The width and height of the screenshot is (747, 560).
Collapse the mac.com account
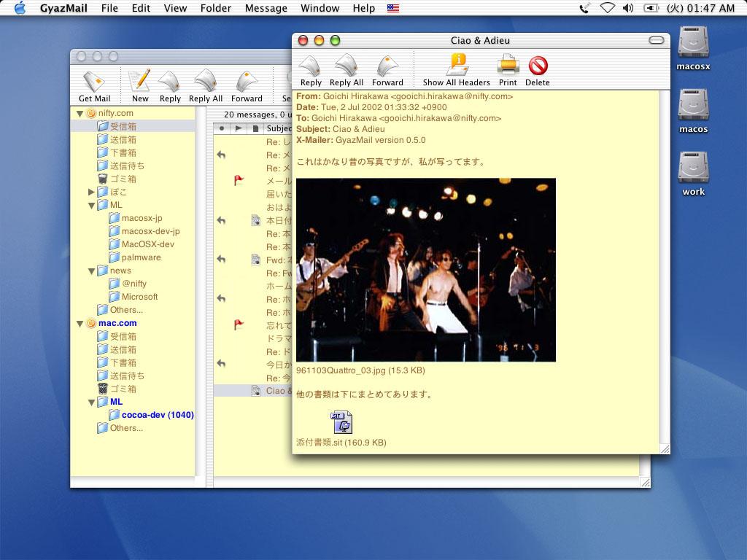(x=80, y=323)
